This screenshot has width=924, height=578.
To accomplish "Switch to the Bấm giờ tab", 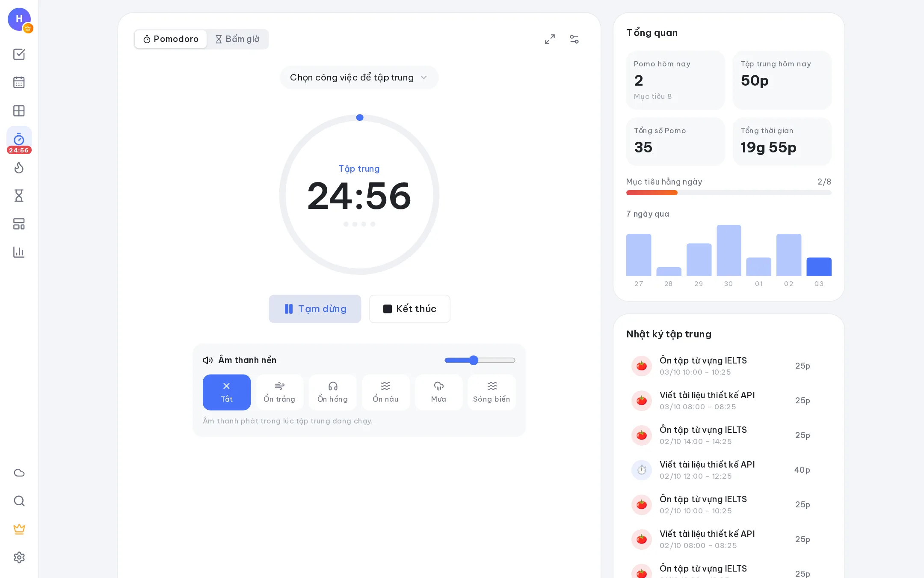I will pyautogui.click(x=237, y=39).
